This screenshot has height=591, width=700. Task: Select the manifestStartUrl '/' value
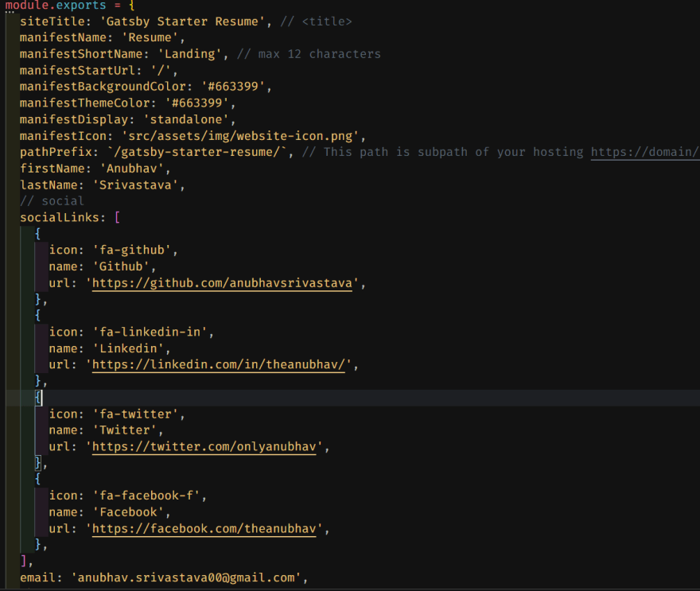coord(161,71)
